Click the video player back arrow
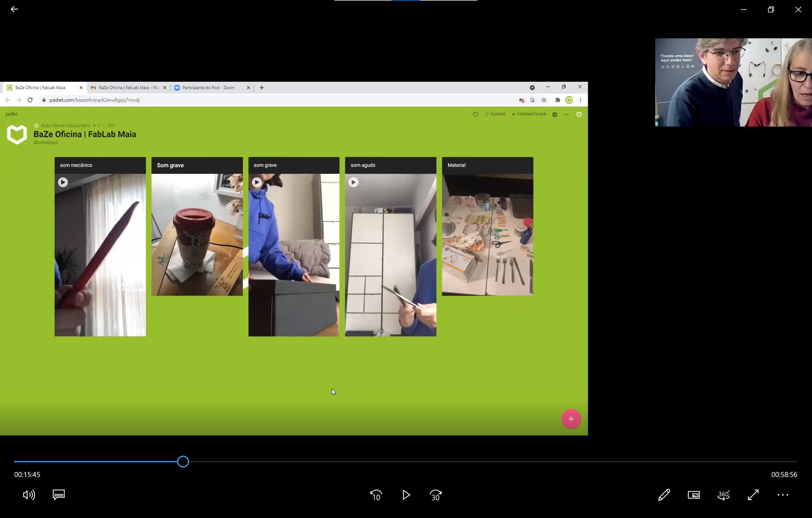Viewport: 812px width, 518px height. pos(14,9)
